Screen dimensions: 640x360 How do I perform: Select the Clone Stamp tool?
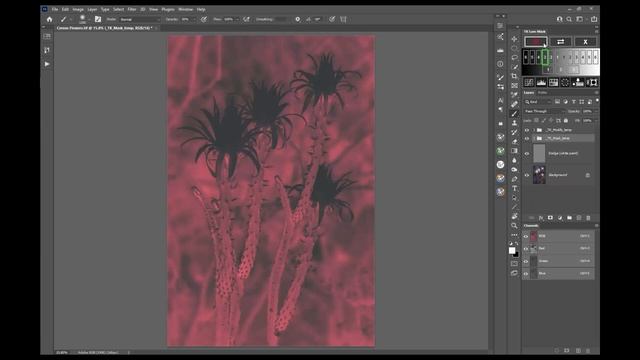point(514,123)
